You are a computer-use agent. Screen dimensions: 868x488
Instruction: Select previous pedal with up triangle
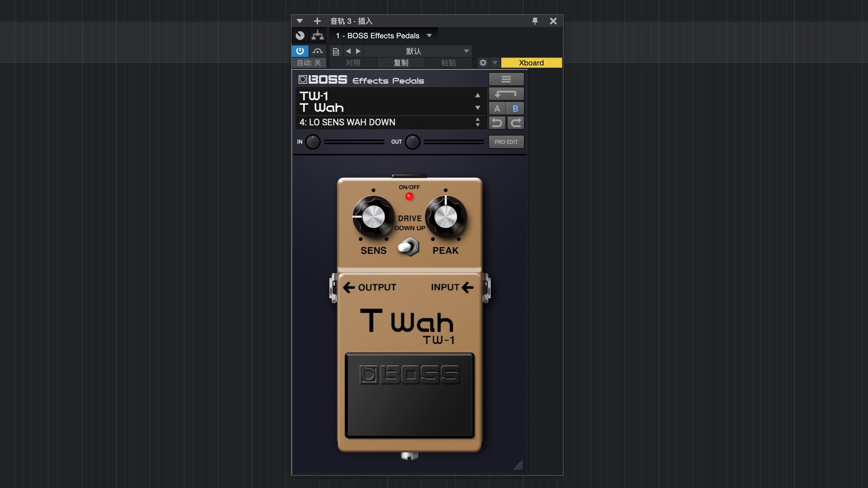tap(477, 95)
